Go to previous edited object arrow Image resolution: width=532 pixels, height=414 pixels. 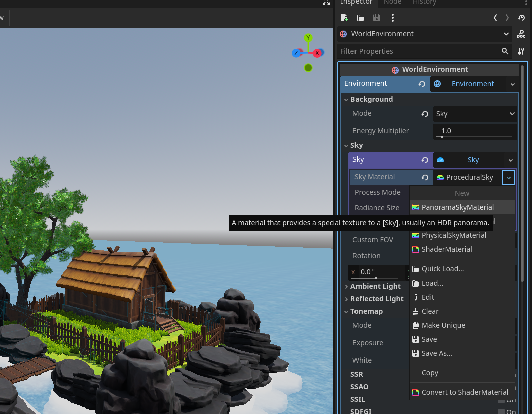point(495,18)
